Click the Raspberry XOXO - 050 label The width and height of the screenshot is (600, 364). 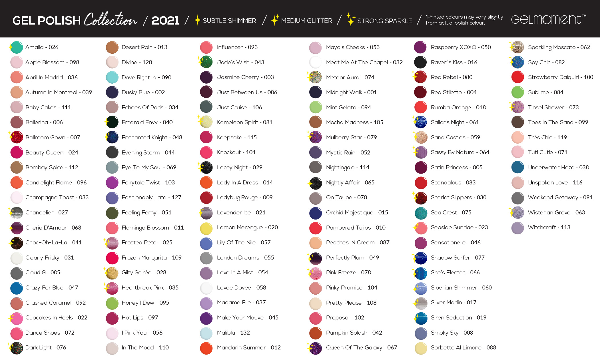click(x=461, y=47)
